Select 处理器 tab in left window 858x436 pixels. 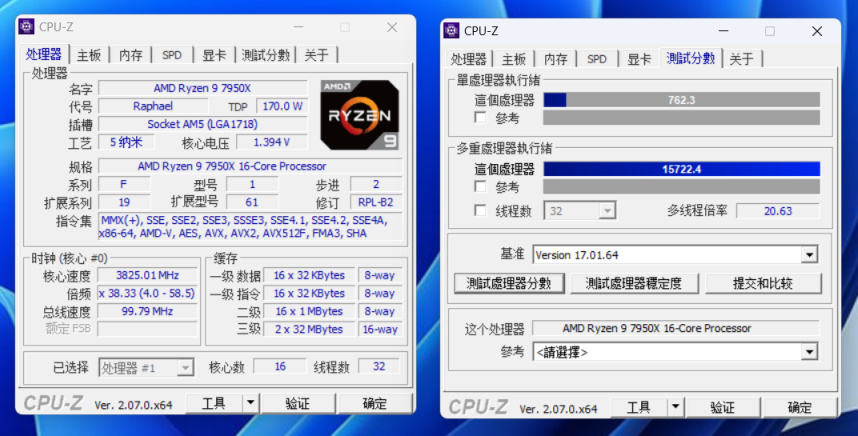(44, 54)
